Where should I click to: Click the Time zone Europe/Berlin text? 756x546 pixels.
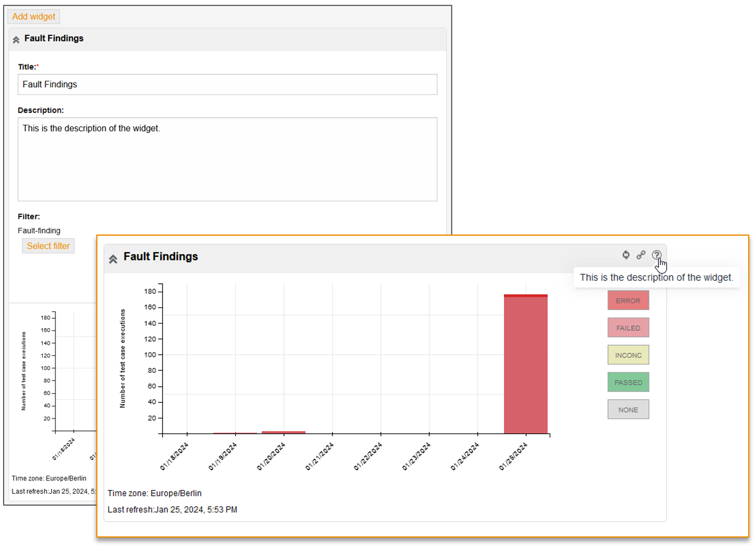pyautogui.click(x=154, y=493)
